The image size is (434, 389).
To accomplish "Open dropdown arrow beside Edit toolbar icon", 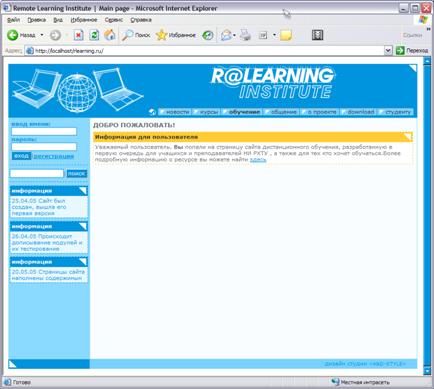I will coord(274,35).
